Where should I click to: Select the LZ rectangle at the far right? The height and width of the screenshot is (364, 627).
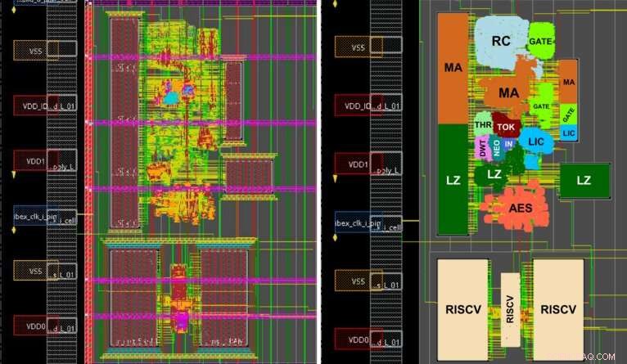click(584, 180)
